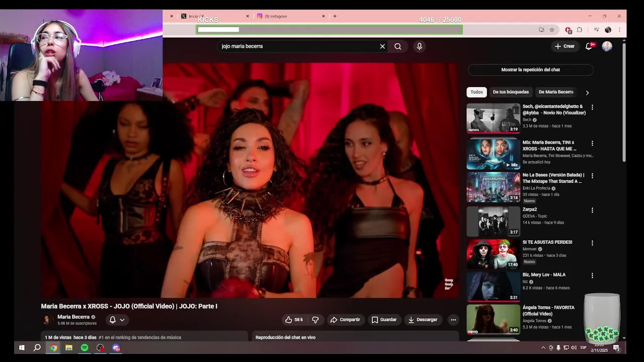Select the Todos filter chip

476,92
